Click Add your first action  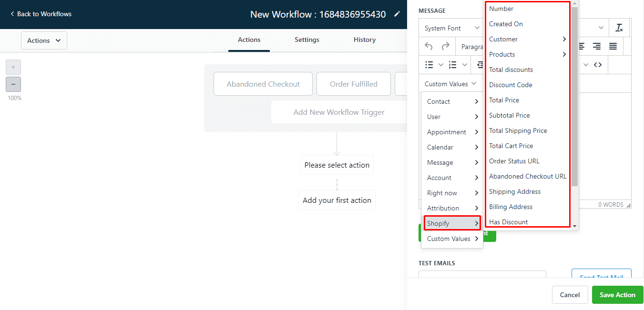click(x=337, y=200)
